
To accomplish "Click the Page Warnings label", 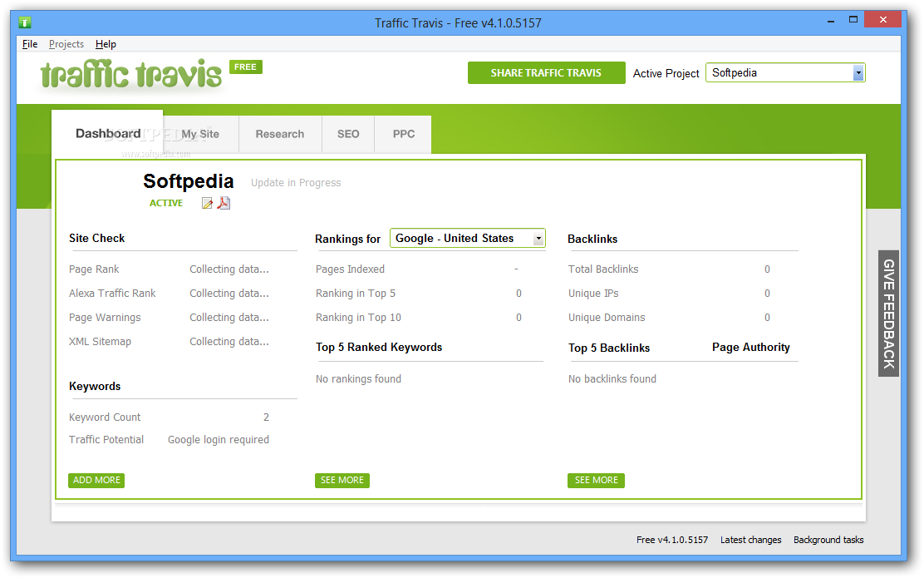I will click(105, 318).
